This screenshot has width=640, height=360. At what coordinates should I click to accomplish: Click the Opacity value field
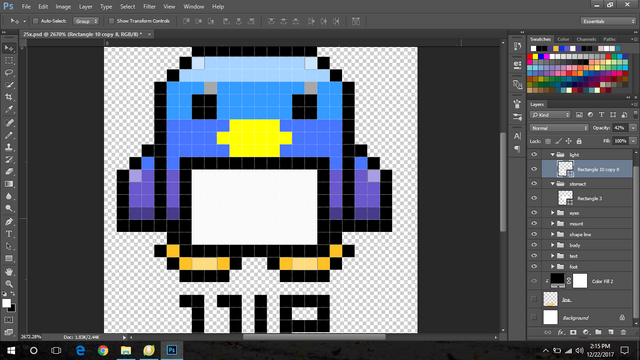pos(620,128)
